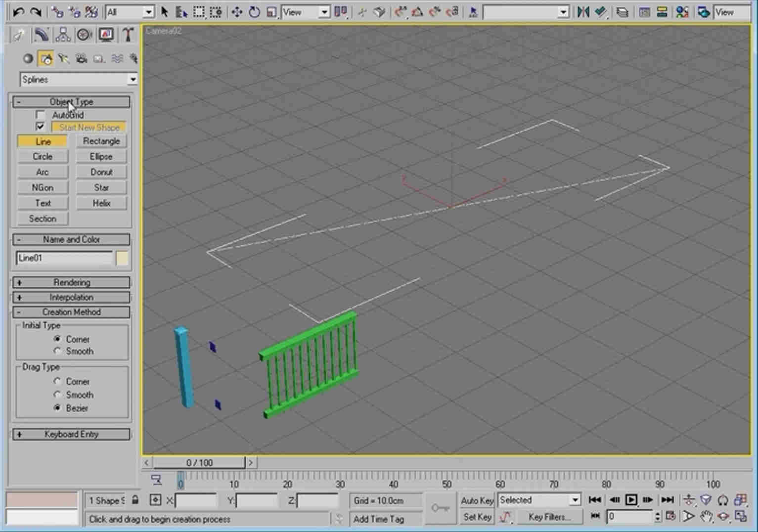Switch to the Utilities panel tab
This screenshot has height=532, width=758.
coord(128,35)
